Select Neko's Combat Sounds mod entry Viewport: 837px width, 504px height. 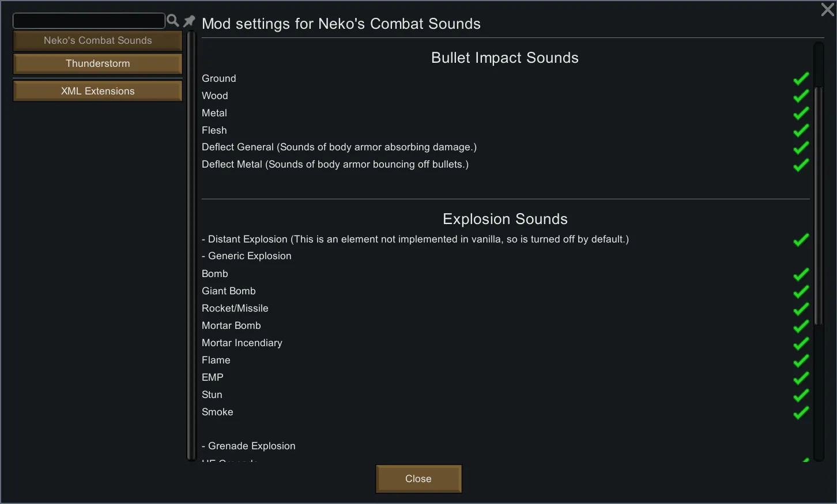(x=97, y=41)
